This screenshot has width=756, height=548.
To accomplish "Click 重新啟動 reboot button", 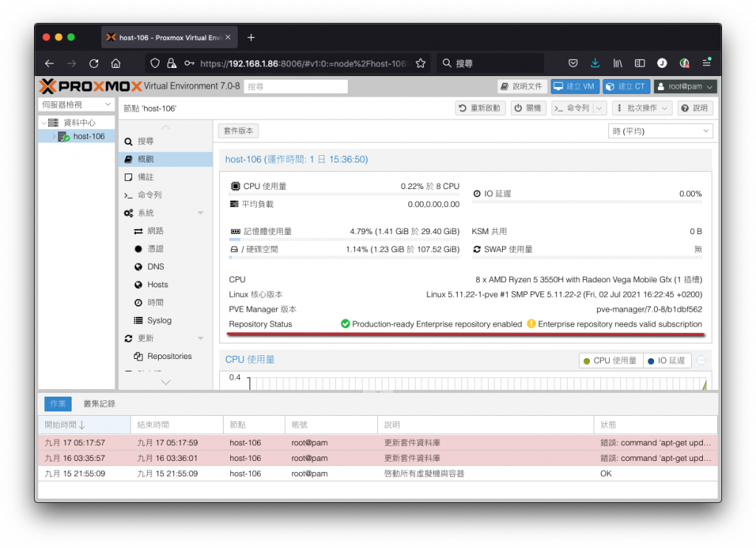I will click(x=480, y=108).
